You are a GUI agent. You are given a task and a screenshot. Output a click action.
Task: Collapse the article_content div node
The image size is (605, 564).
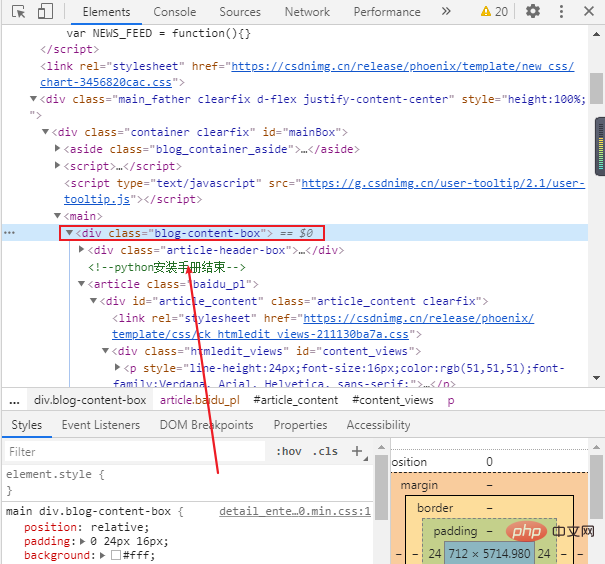pos(93,301)
